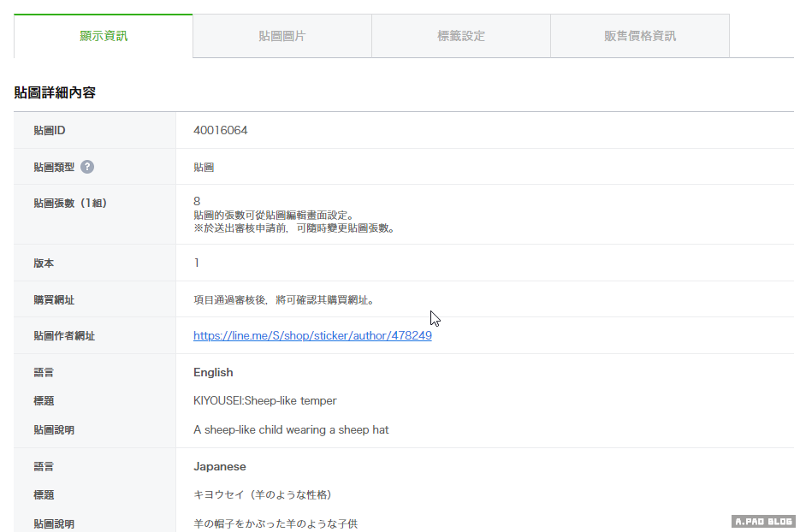Viewport: 800px width, 532px height.
Task: Open the line.me sticker author link
Action: [312, 336]
